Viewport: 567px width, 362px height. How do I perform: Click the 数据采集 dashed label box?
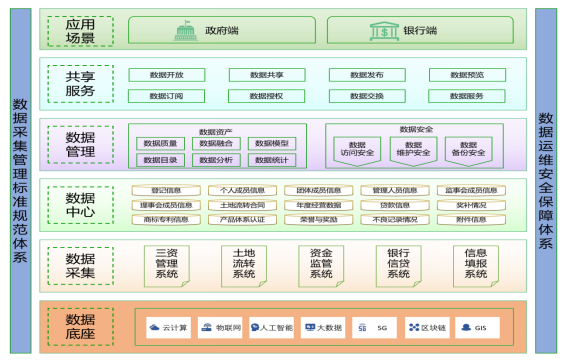pyautogui.click(x=81, y=266)
